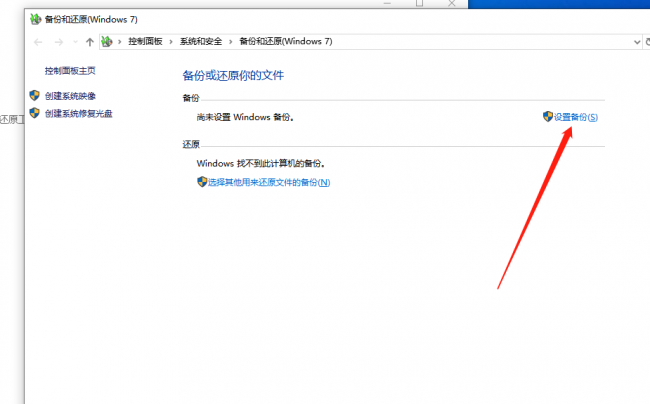Open 创建系统映像 link

[70, 96]
